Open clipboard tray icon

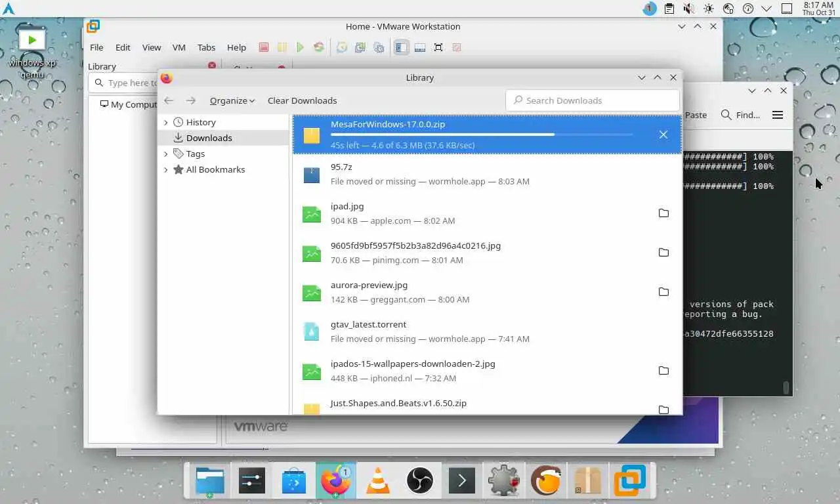pyautogui.click(x=669, y=9)
